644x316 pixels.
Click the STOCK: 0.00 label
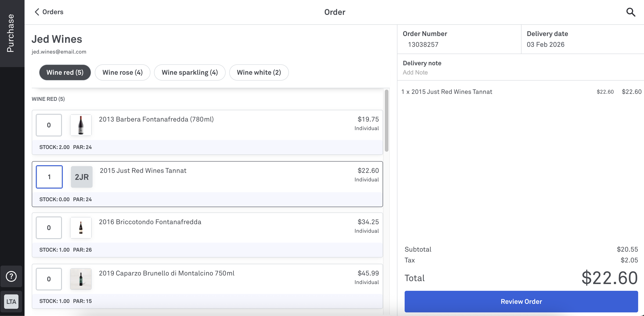tap(54, 199)
